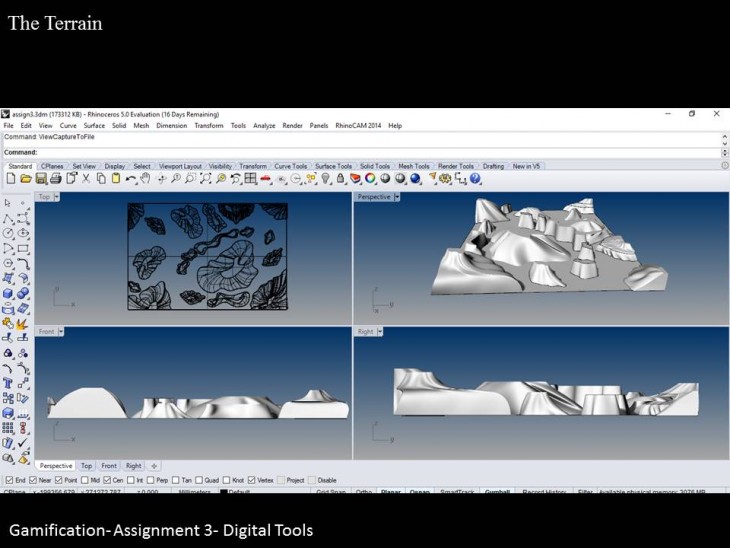The image size is (730, 548).
Task: Click the Osnap status bar button
Action: click(x=420, y=492)
